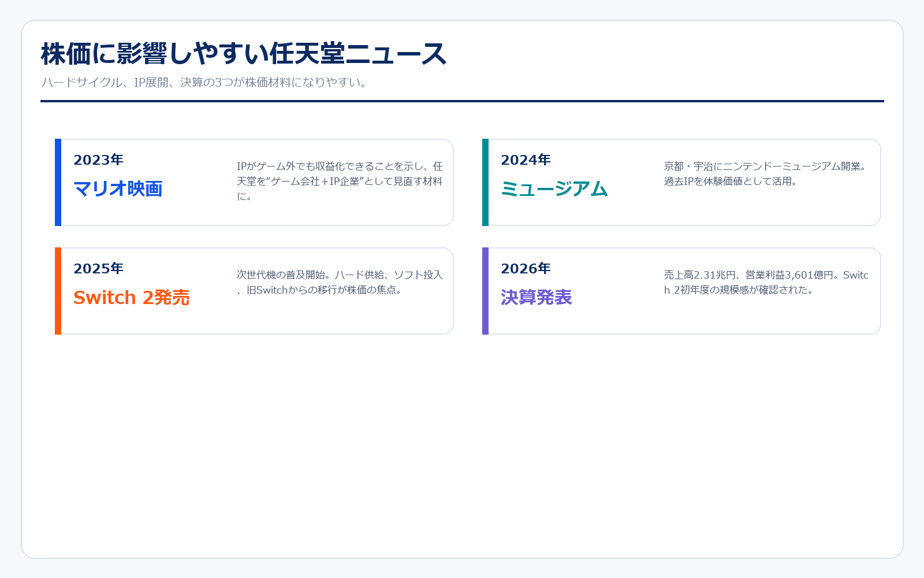This screenshot has width=924, height=578.
Task: Click the description starting 次世代機の普及開始
Action: pyautogui.click(x=340, y=282)
